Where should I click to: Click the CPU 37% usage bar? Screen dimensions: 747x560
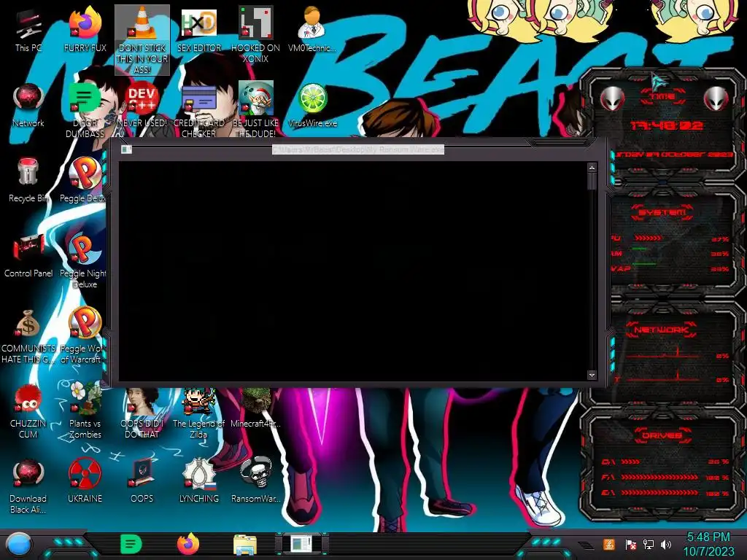(648, 238)
